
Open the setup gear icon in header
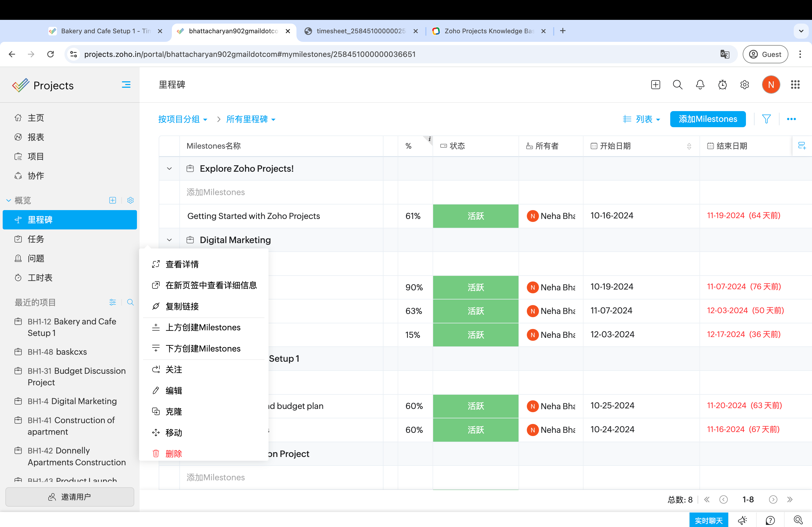pyautogui.click(x=744, y=85)
